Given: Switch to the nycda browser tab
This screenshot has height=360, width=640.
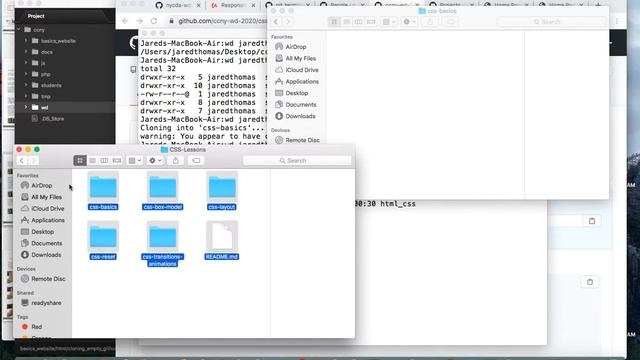Looking at the screenshot, I should tap(178, 5).
